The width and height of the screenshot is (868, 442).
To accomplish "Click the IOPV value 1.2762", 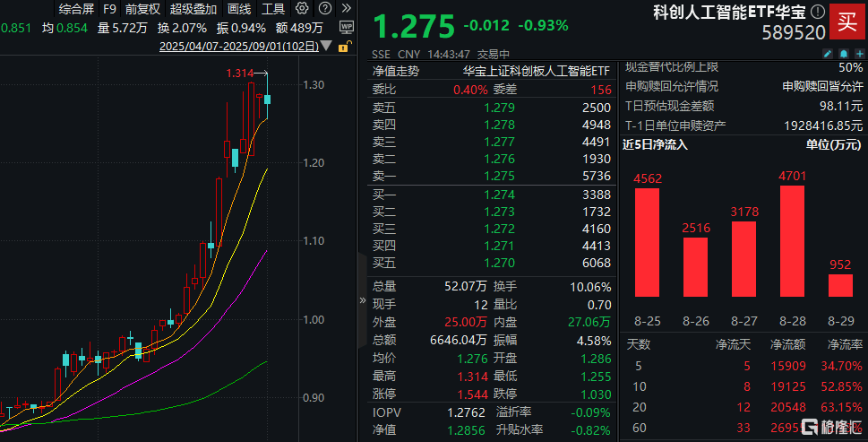I will coord(466,412).
